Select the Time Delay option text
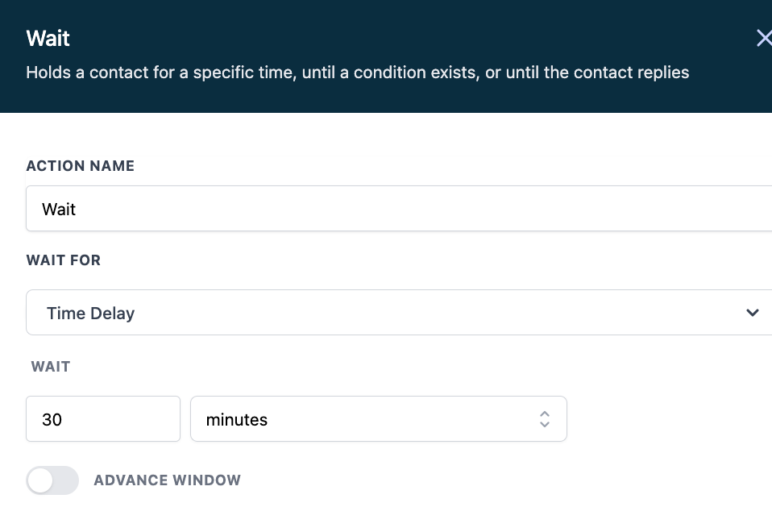The height and width of the screenshot is (532, 772). coord(90,314)
